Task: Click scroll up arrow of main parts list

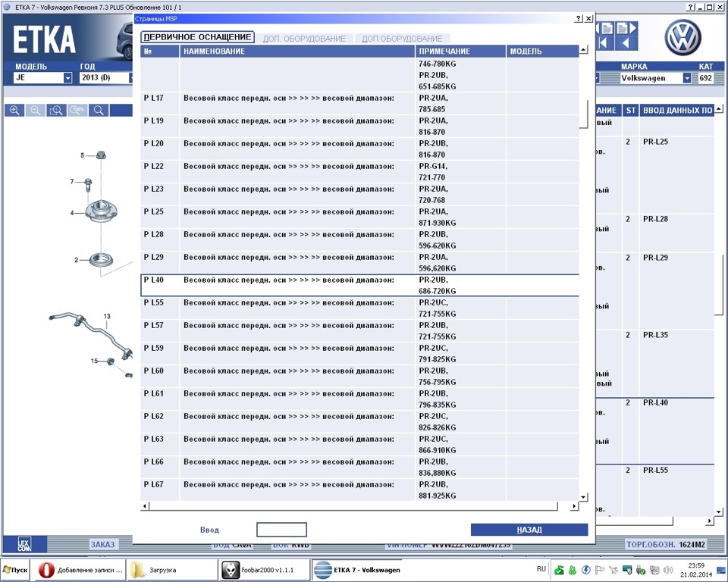Action: pos(719,109)
